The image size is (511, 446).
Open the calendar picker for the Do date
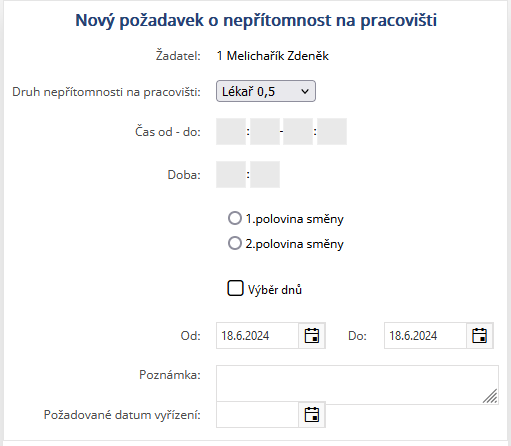[480, 335]
